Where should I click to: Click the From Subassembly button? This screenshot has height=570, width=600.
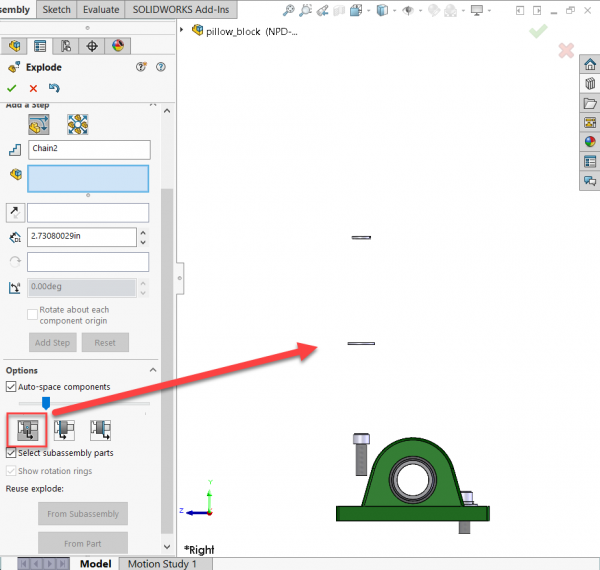pos(83,513)
